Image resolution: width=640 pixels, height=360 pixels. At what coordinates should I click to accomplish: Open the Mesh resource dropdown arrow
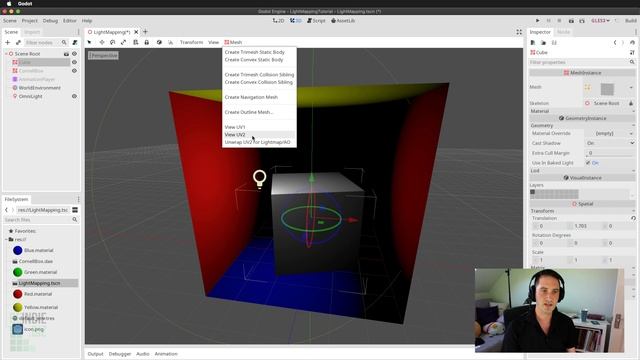click(x=631, y=87)
